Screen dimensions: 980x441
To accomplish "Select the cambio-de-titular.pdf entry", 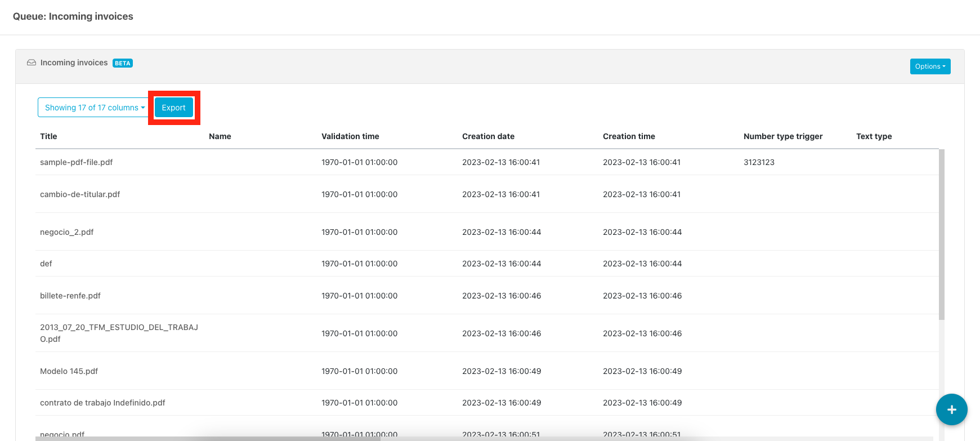I will (80, 194).
